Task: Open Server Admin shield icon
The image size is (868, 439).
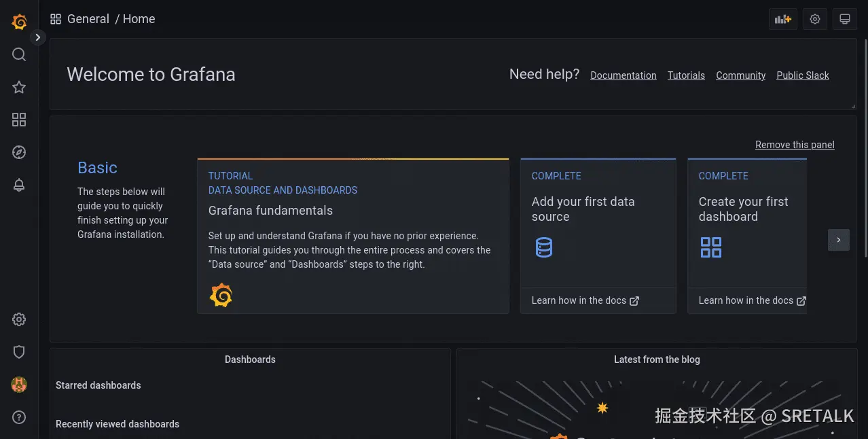Action: 19,352
